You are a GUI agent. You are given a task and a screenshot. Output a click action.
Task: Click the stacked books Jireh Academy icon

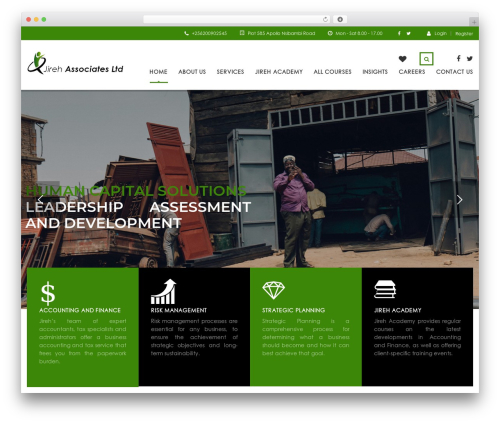385,289
